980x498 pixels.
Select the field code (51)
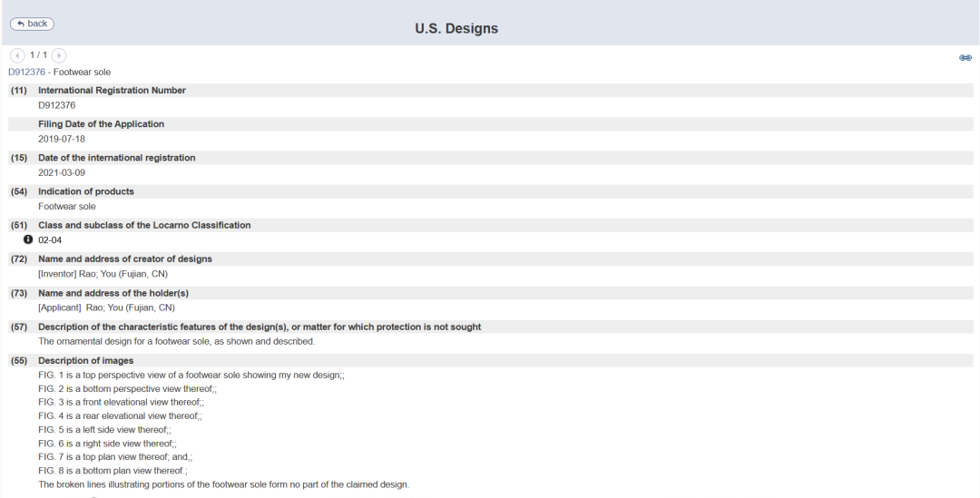(x=19, y=225)
